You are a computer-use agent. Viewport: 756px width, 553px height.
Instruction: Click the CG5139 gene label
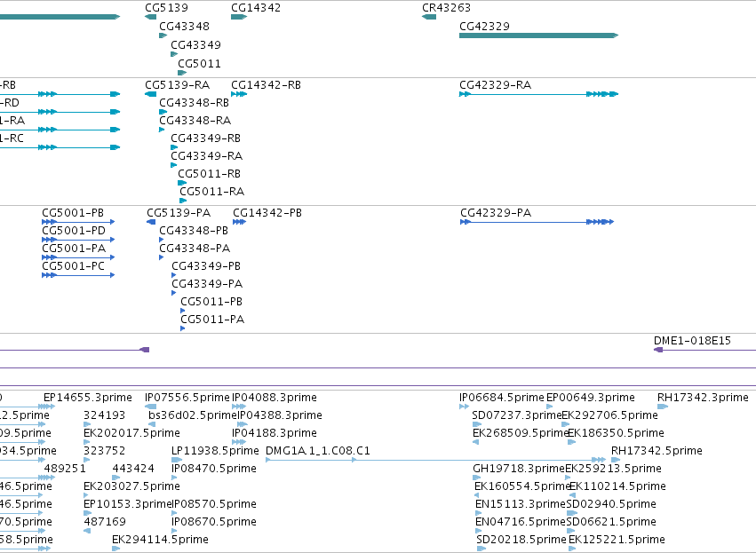(166, 8)
